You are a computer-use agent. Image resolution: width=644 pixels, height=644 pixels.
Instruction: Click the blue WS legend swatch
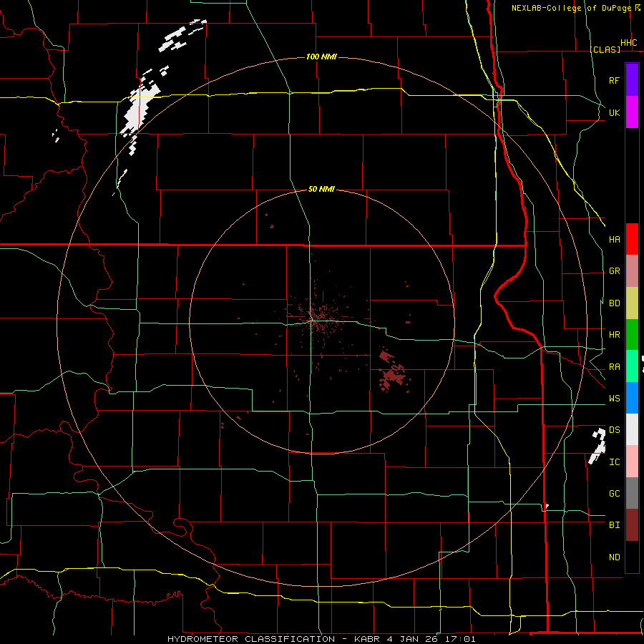click(632, 398)
